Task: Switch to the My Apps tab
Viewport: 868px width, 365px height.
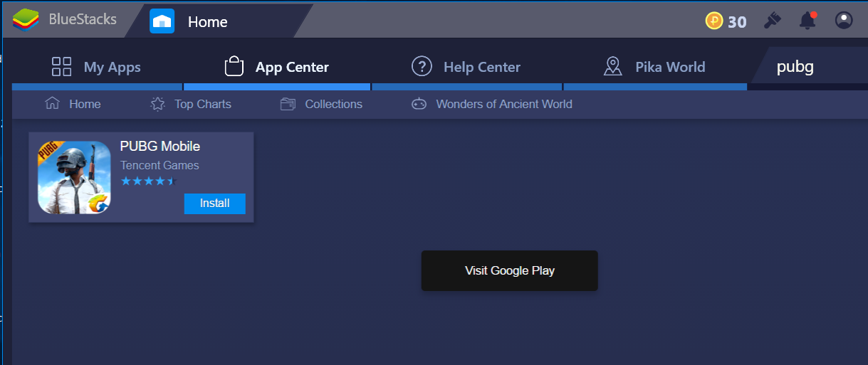Action: [x=96, y=67]
